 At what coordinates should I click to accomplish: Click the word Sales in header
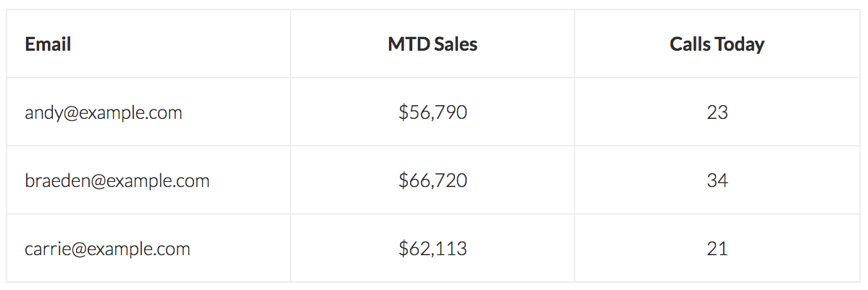(x=456, y=43)
